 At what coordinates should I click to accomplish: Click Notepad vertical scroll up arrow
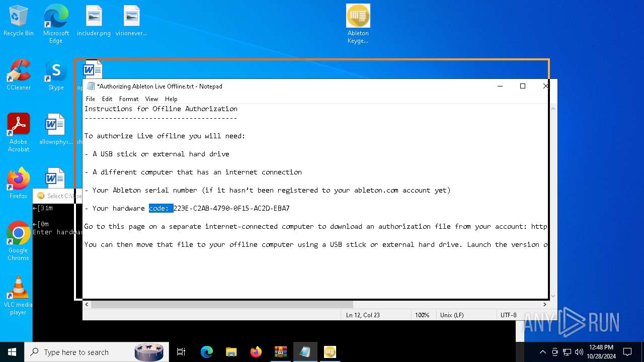coord(553,109)
